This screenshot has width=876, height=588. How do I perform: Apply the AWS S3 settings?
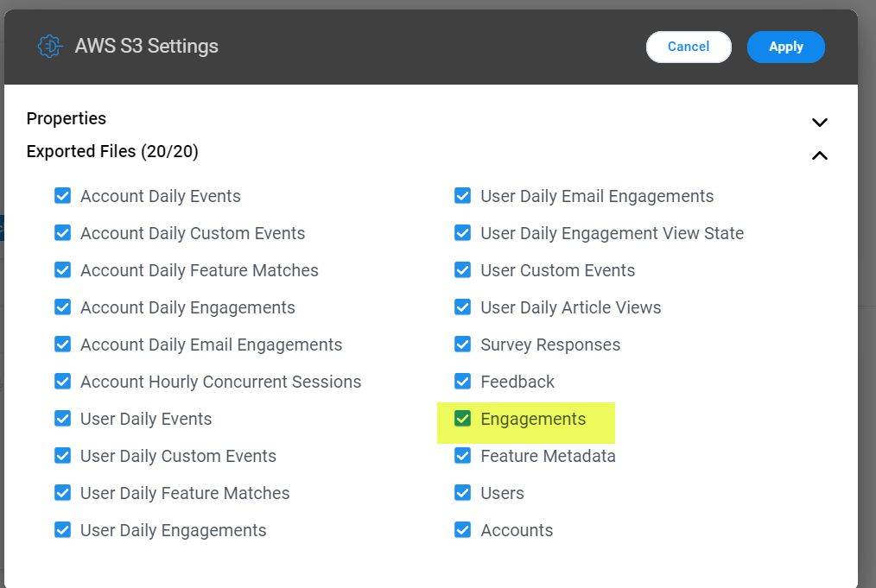[x=785, y=47]
